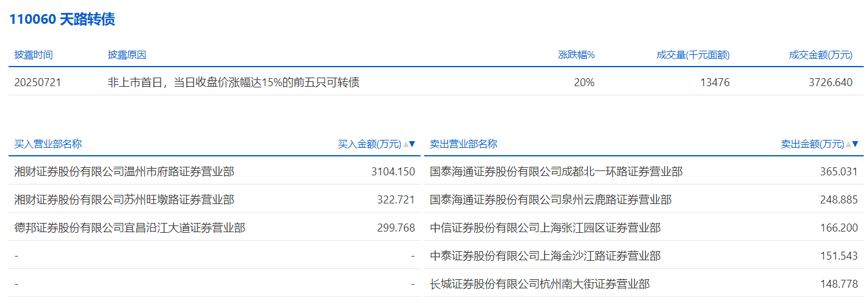Click the 买入金额(万元) column header

pyautogui.click(x=369, y=145)
